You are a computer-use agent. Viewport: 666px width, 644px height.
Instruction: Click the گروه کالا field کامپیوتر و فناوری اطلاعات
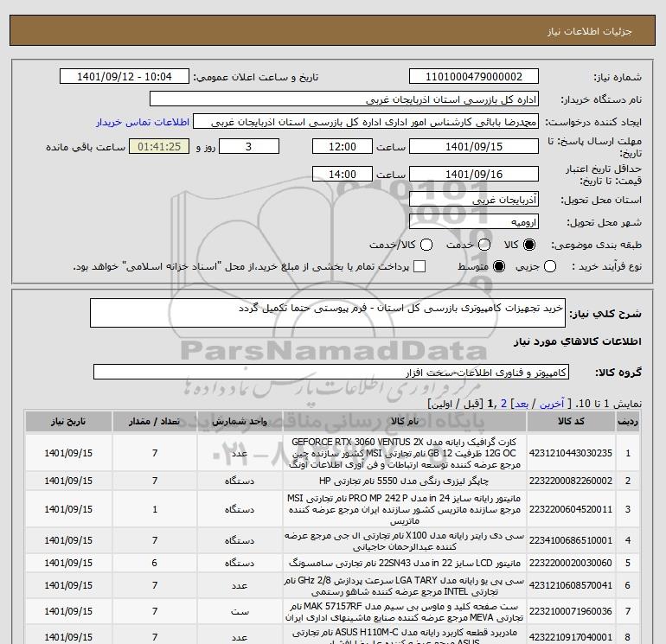331,373
